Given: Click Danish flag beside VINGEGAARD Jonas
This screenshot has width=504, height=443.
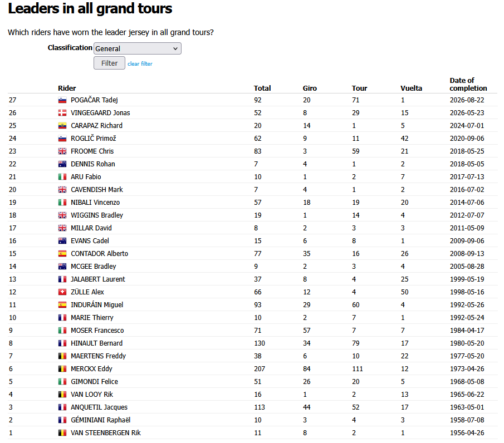Looking at the screenshot, I should point(62,113).
